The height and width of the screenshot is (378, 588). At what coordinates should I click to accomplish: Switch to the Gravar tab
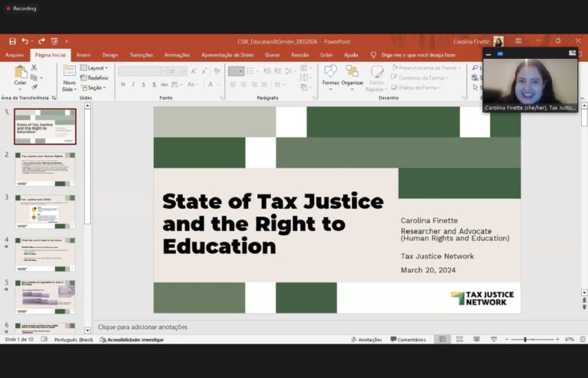(273, 54)
